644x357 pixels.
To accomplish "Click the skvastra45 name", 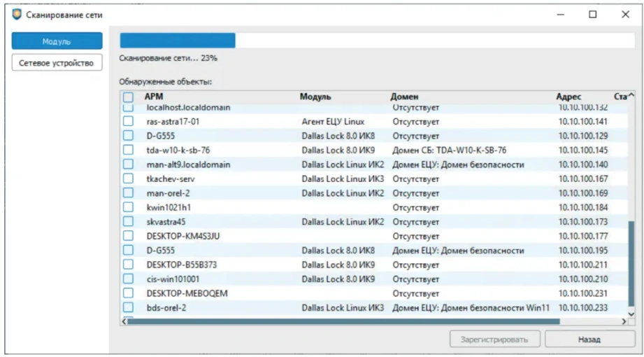I will pos(166,222).
